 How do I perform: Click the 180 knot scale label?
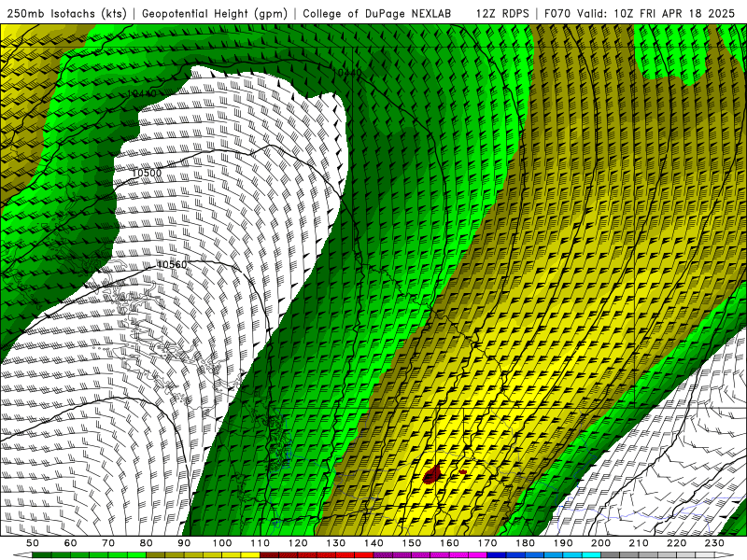pyautogui.click(x=525, y=543)
